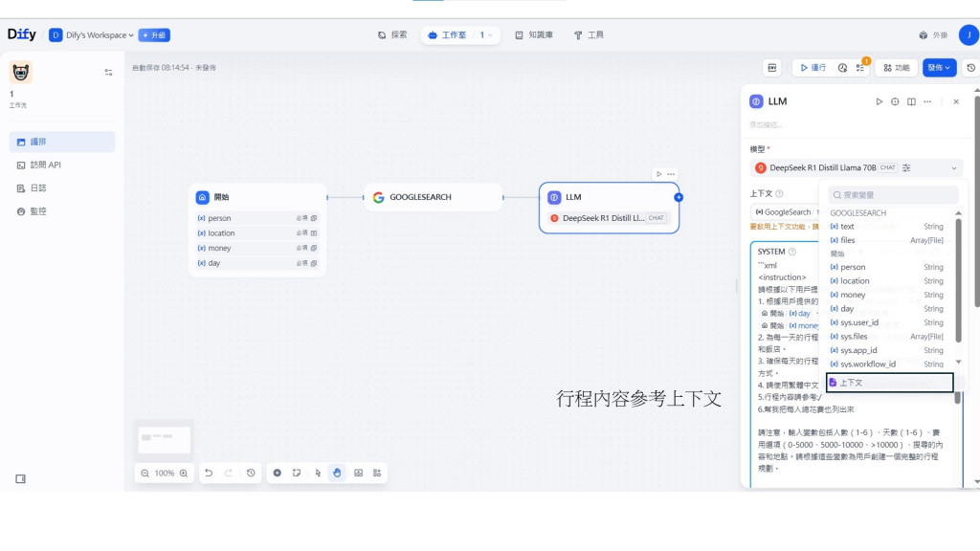The height and width of the screenshot is (551, 980).
Task: Open version history icon next to 發佈
Action: click(x=970, y=68)
